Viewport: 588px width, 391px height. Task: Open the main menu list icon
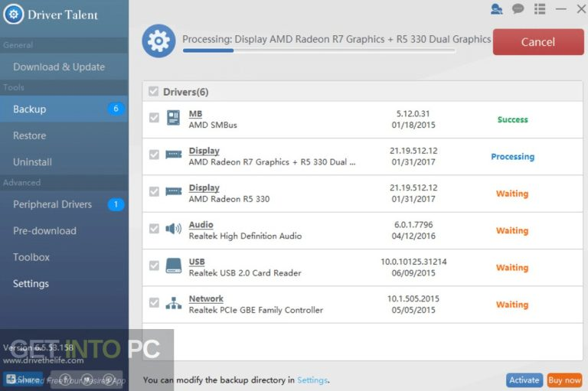coord(540,9)
